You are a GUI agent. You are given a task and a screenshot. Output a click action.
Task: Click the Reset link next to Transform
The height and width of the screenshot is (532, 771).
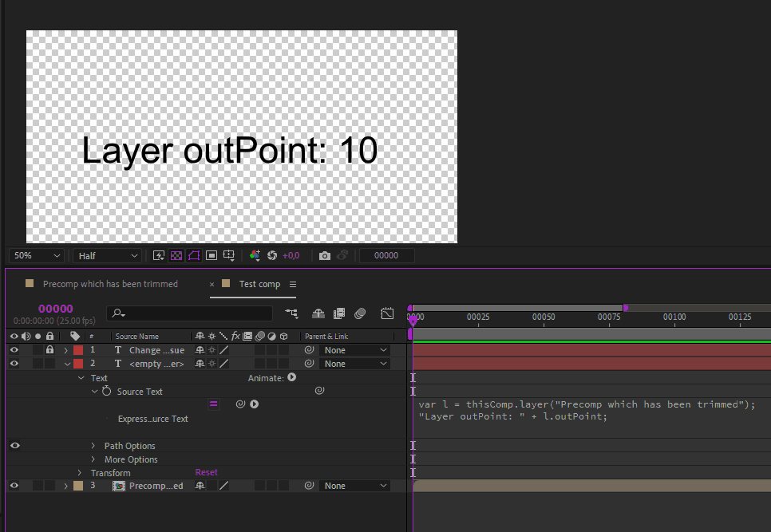click(206, 471)
